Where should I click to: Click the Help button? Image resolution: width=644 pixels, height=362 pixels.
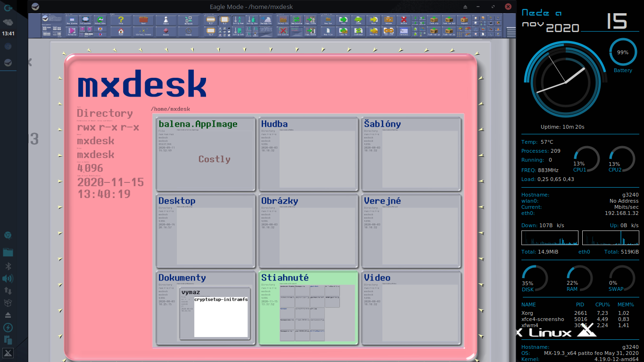(x=121, y=20)
